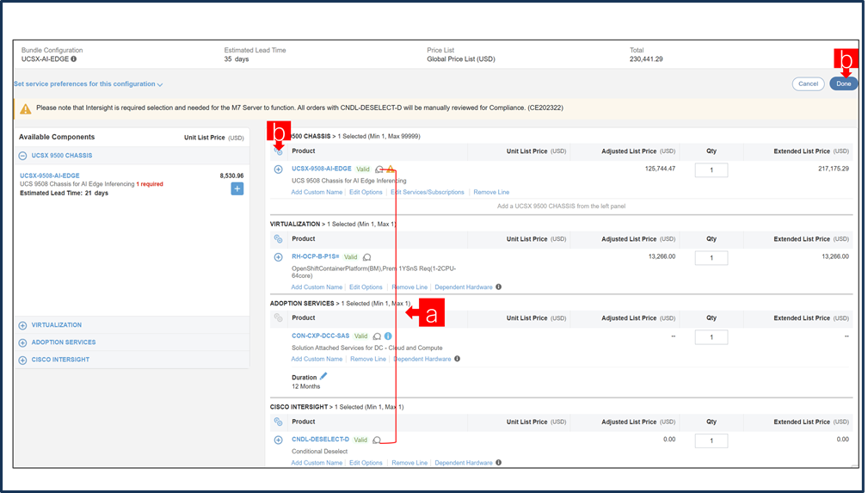Expand the UCSX-9508-AI-EDGE product row

click(279, 169)
